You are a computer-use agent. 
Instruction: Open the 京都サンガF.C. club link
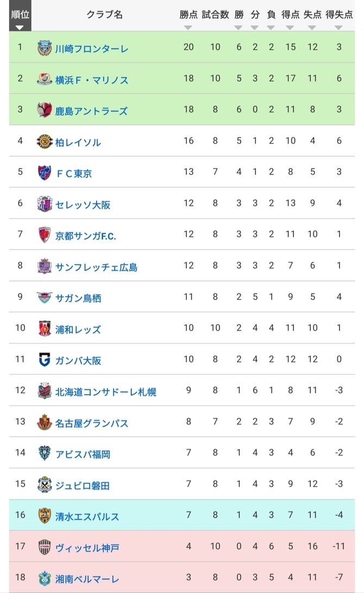click(86, 236)
